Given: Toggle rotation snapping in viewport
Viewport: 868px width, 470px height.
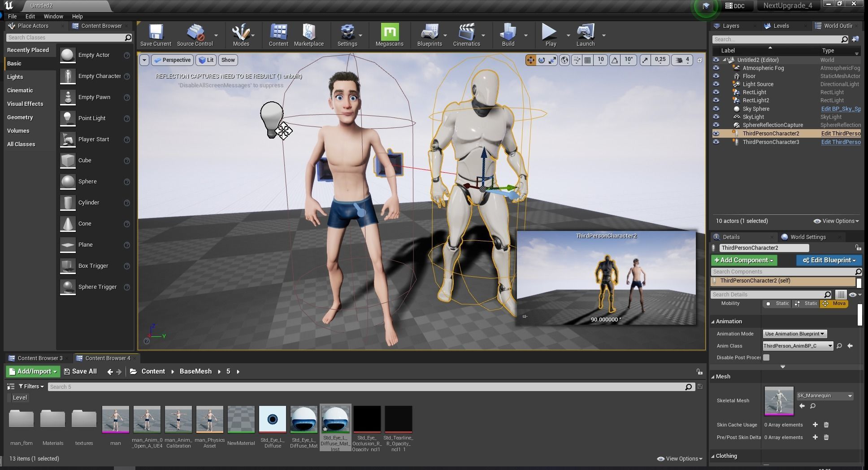Looking at the screenshot, I should [615, 60].
